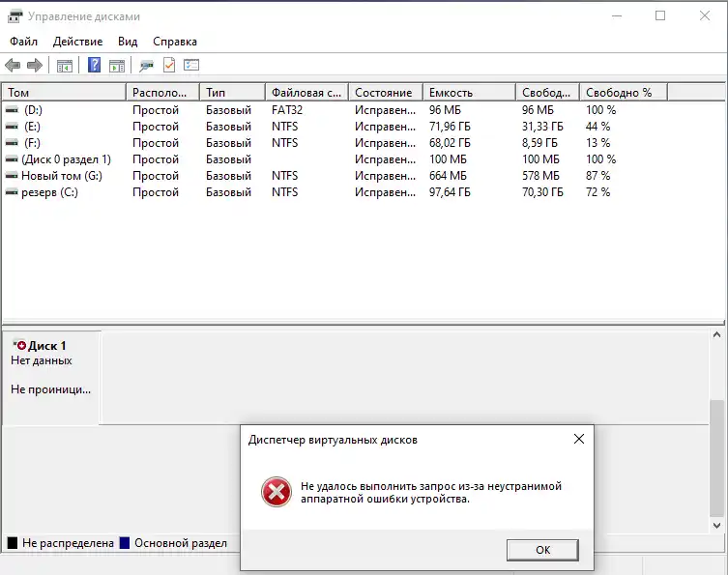Screen dimensions: 728x575
Task: Sort by the Состояние column header
Action: pyautogui.click(x=386, y=93)
